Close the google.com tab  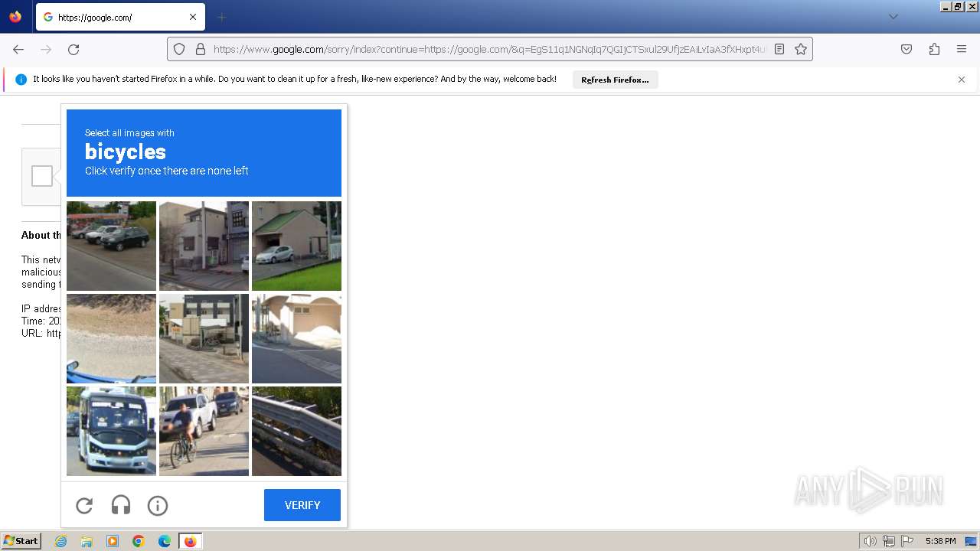coord(192,17)
